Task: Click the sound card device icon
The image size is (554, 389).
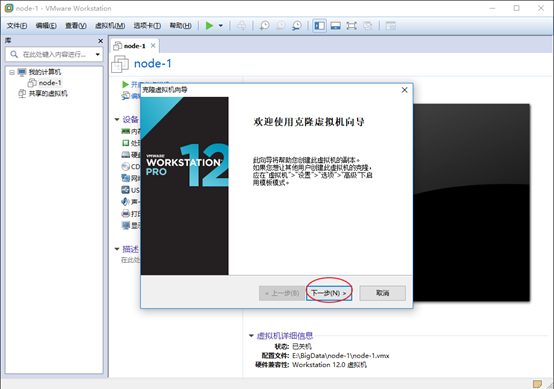Action: pos(125,201)
